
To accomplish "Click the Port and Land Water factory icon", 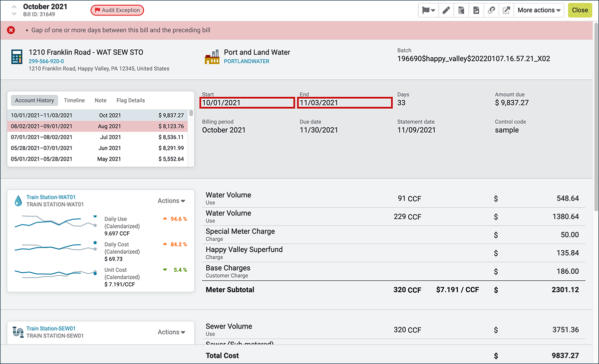I will [x=212, y=57].
